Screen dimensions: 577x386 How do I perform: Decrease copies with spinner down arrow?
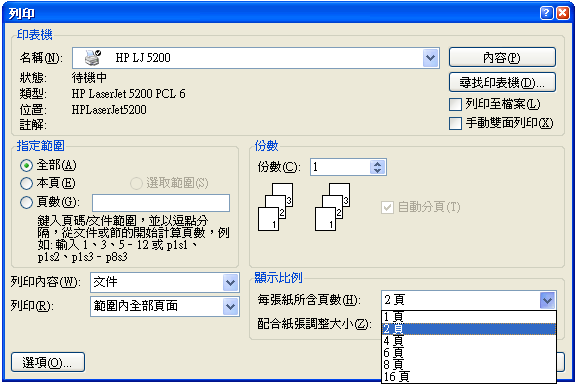click(377, 171)
